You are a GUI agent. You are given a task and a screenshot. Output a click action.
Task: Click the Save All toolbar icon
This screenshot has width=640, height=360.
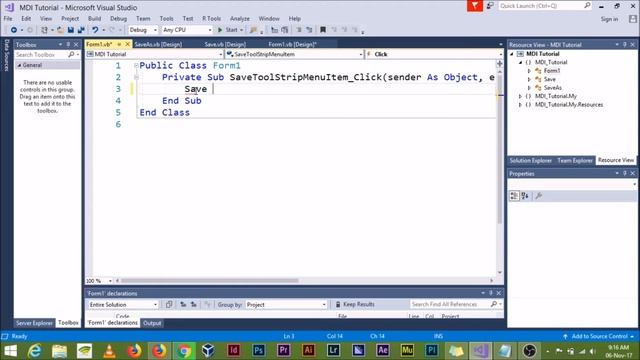81,30
